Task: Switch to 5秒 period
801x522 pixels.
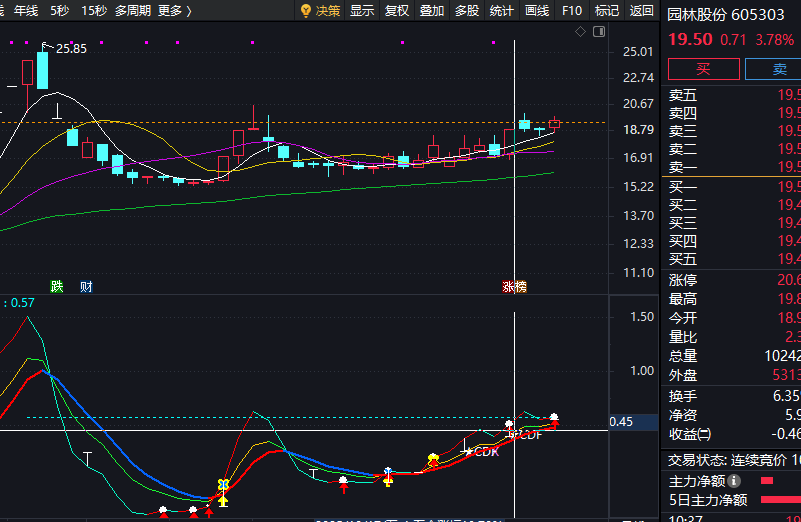Action: pos(60,10)
